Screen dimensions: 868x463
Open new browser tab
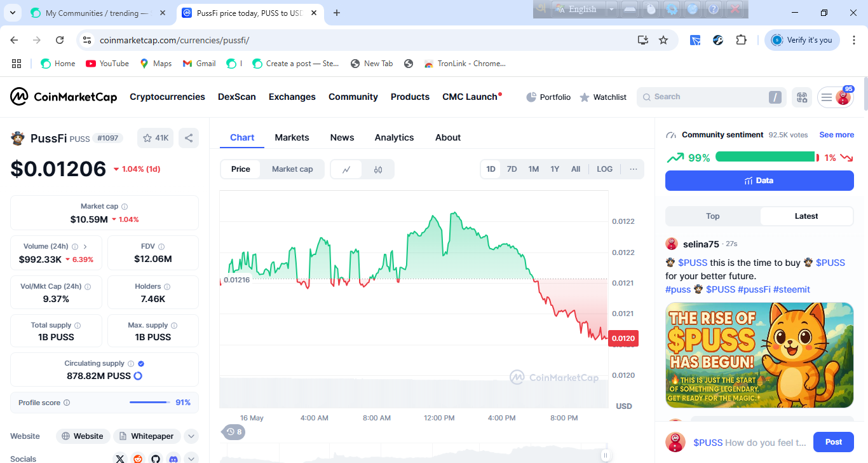337,13
